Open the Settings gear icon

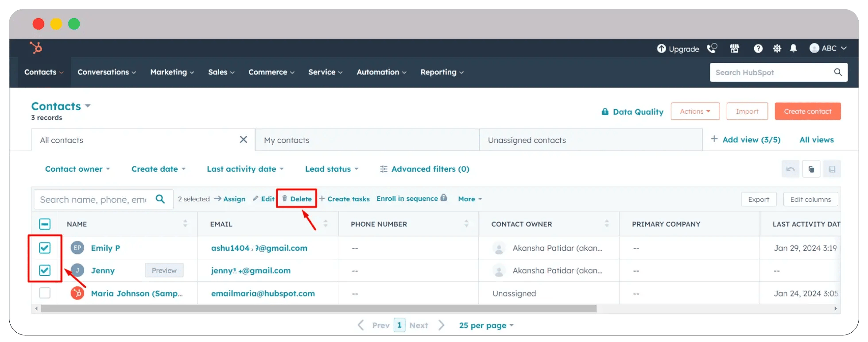tap(777, 49)
